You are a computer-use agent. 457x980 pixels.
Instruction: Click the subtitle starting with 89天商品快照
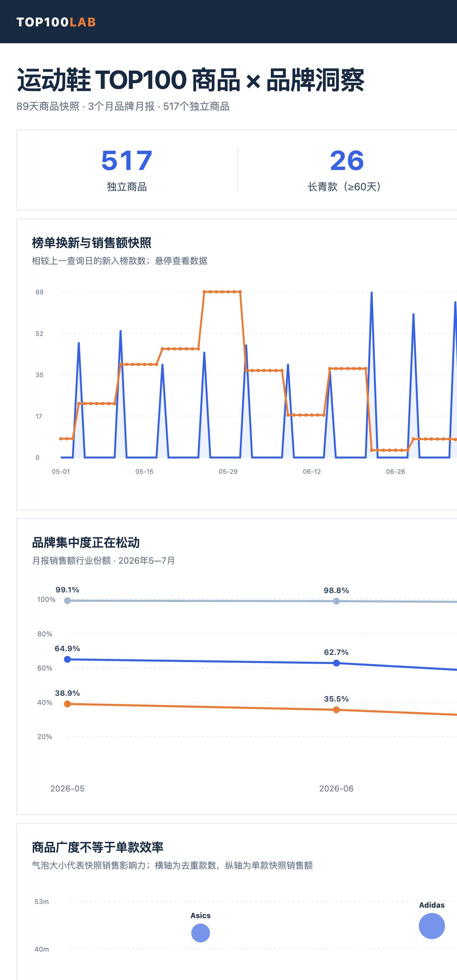[123, 106]
